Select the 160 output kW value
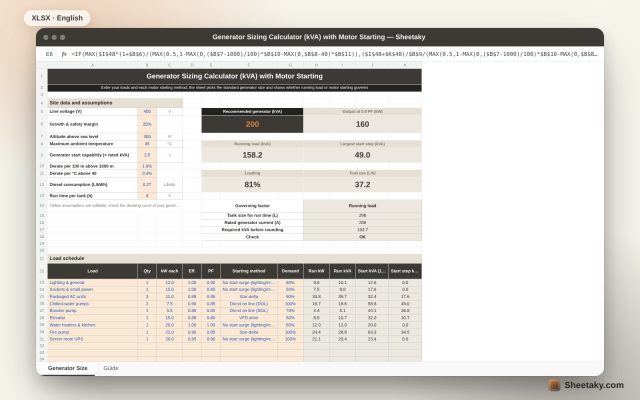The width and height of the screenshot is (640, 400). [362, 124]
